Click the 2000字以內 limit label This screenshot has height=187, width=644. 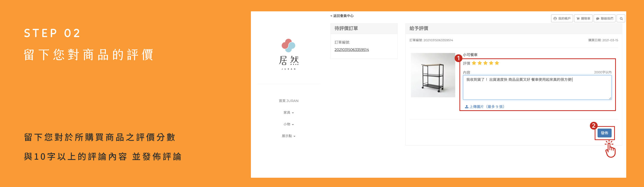603,72
